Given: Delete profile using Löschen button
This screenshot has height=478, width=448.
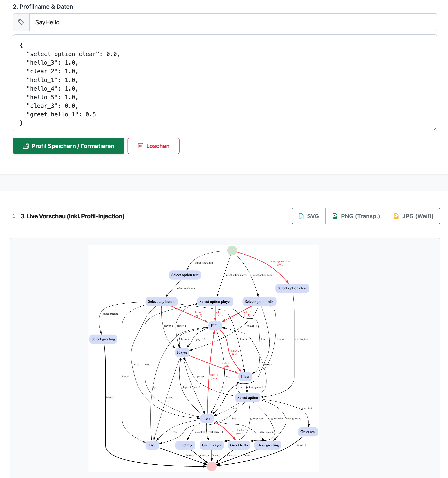Looking at the screenshot, I should [154, 146].
